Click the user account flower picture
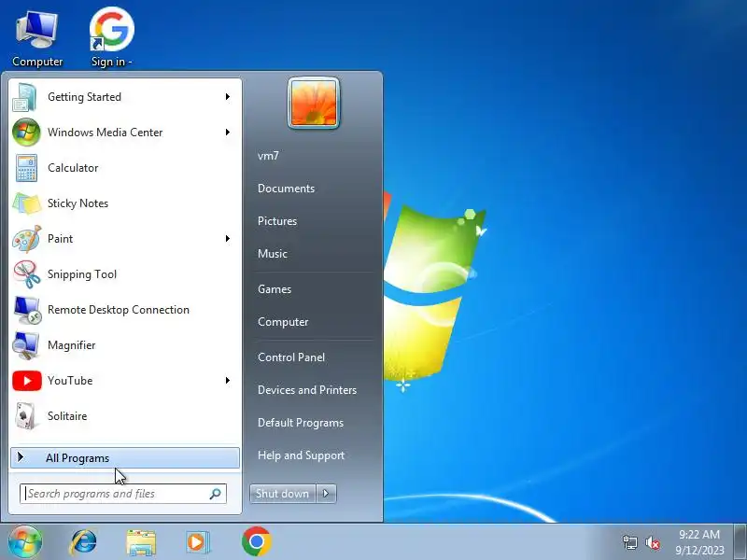The height and width of the screenshot is (560, 747). click(314, 103)
